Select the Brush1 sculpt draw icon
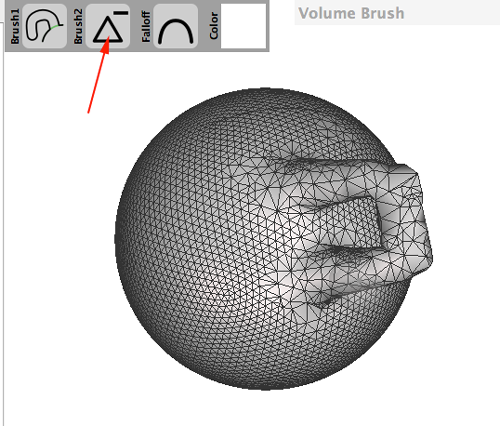 pyautogui.click(x=45, y=26)
